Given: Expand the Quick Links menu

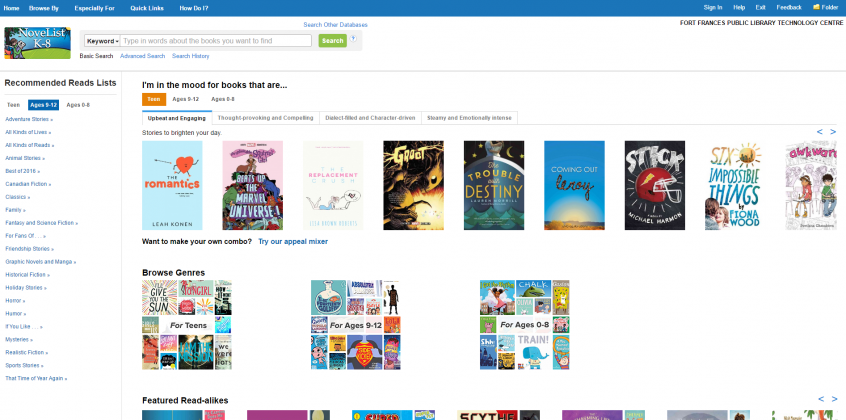Looking at the screenshot, I should point(148,7).
